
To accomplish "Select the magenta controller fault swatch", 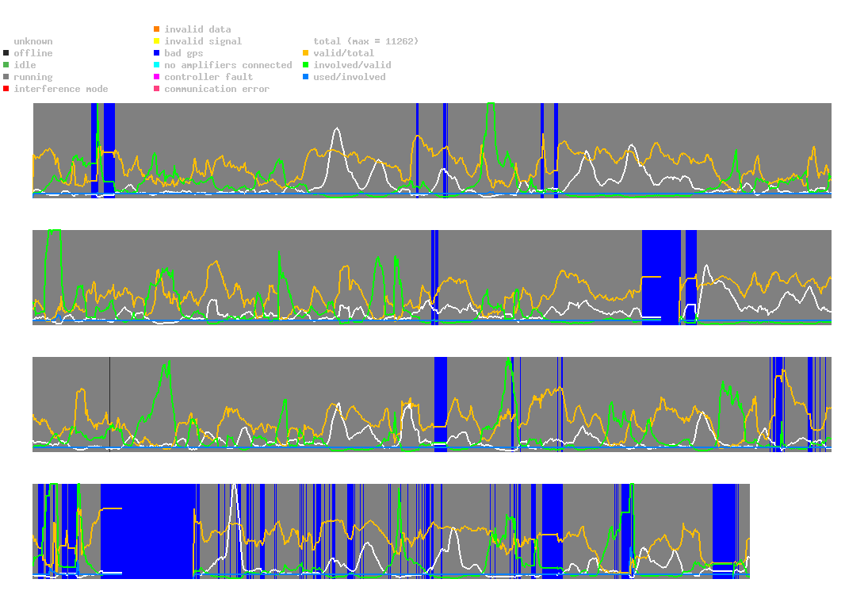I will tap(157, 77).
